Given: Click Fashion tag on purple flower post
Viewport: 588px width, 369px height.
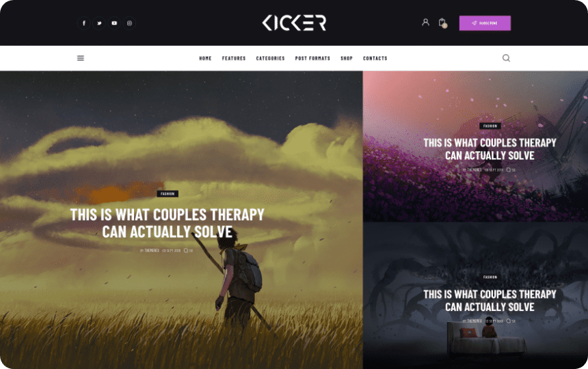Looking at the screenshot, I should coord(490,126).
